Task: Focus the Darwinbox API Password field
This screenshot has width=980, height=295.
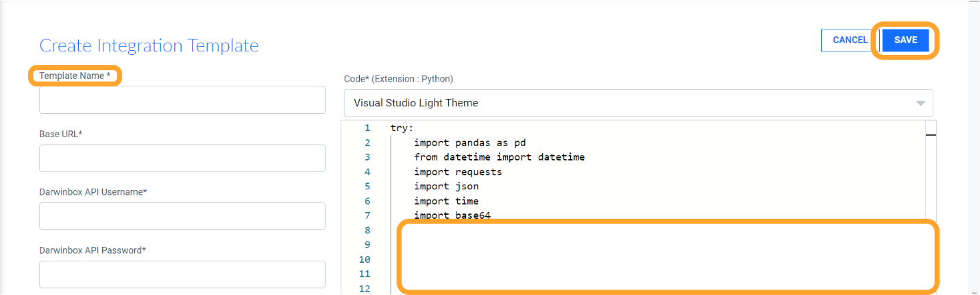Action: coord(182,274)
